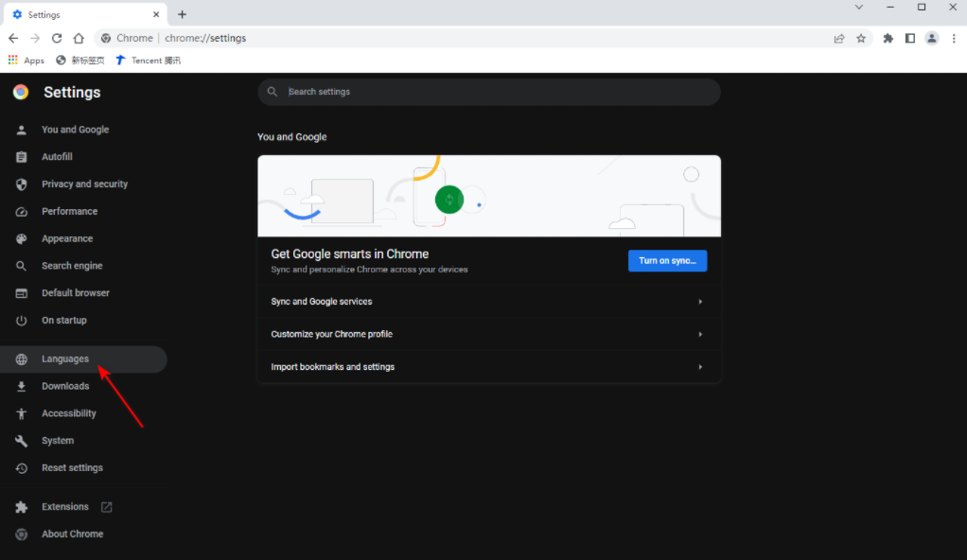Close the Settings tab
Image resolution: width=967 pixels, height=560 pixels.
click(x=156, y=14)
